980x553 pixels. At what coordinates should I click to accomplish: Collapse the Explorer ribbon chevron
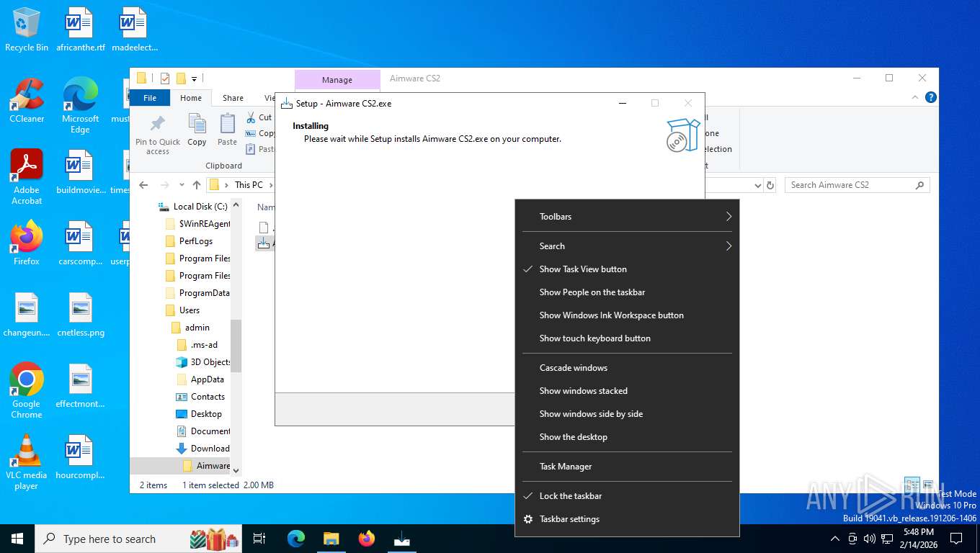[x=916, y=97]
